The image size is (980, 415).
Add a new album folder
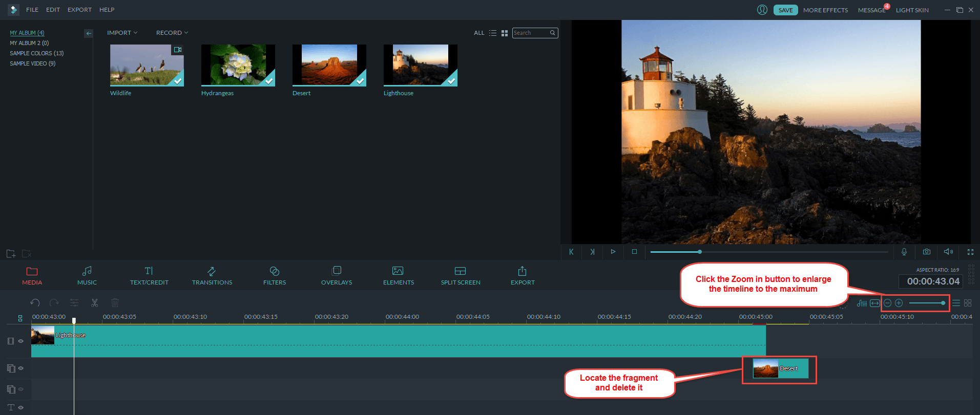[11, 253]
